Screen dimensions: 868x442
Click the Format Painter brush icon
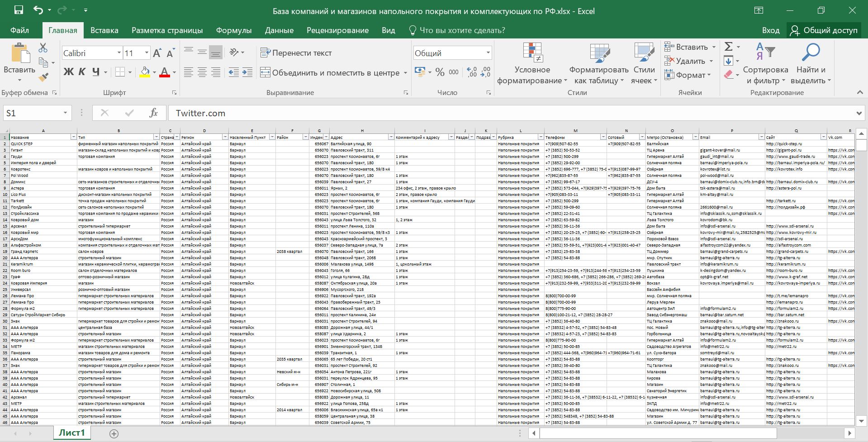point(43,77)
